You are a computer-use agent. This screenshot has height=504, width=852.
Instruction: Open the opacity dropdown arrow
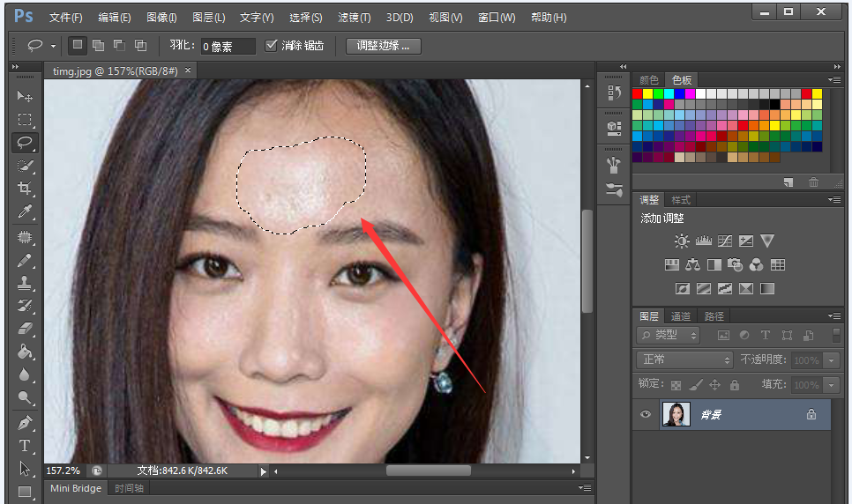(x=832, y=360)
